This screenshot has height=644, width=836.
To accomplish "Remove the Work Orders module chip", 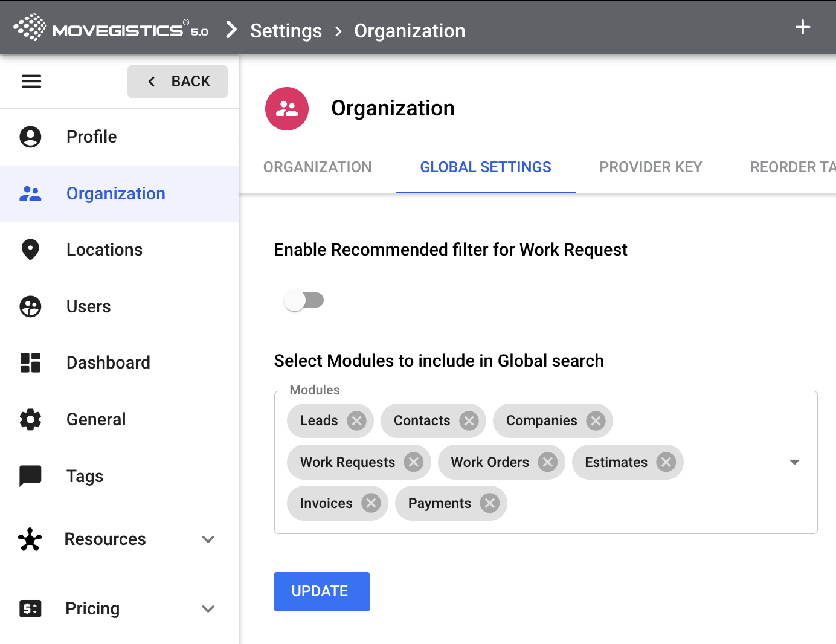I will tap(547, 462).
